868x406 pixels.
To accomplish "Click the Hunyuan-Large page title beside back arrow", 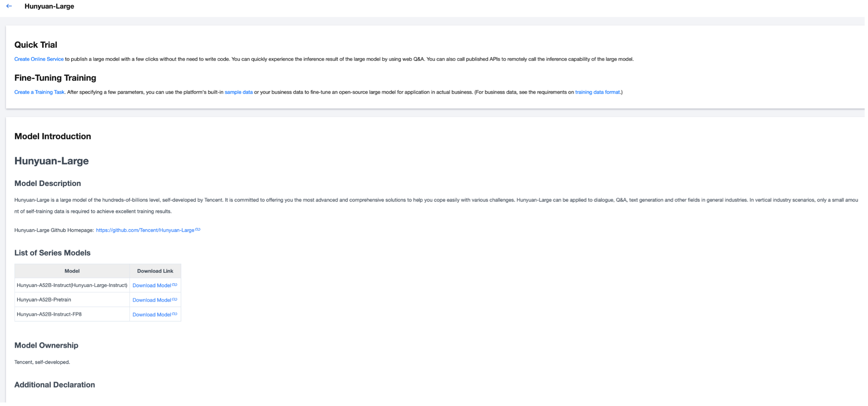I will click(50, 6).
